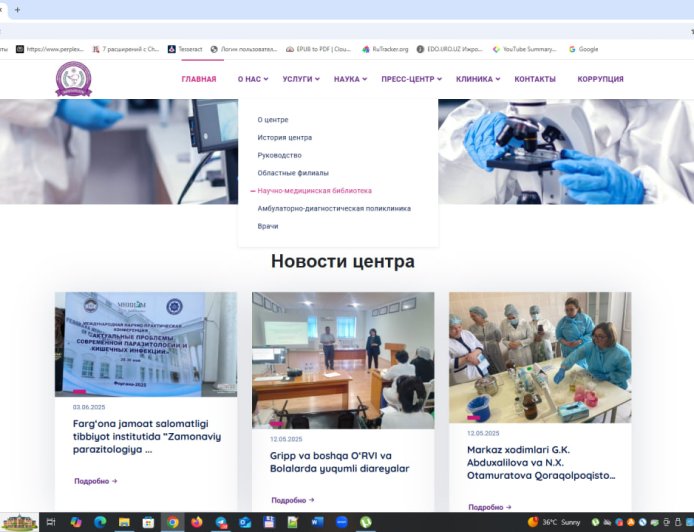Screen dimensions: 694x532
Task: Open the taskbar search picture widget
Action: (20, 522)
